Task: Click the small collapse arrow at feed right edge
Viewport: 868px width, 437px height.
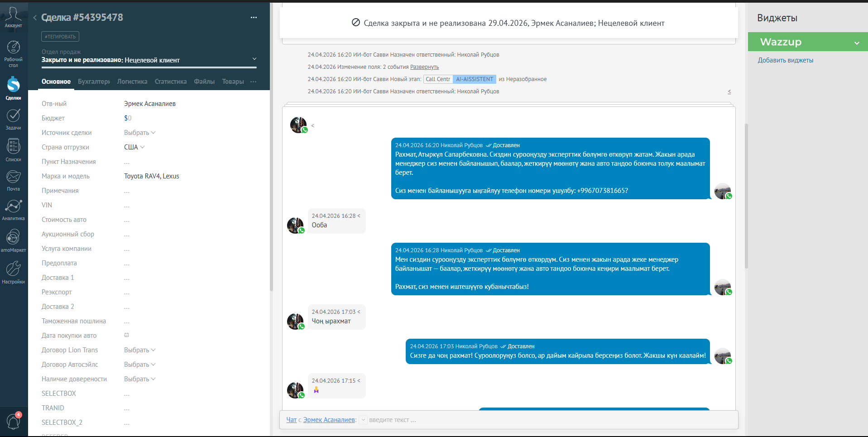Action: pos(729,91)
